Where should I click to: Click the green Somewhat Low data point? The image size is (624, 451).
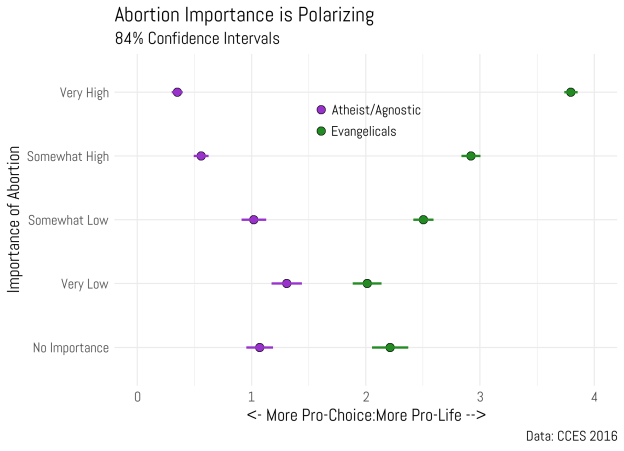[x=423, y=220]
